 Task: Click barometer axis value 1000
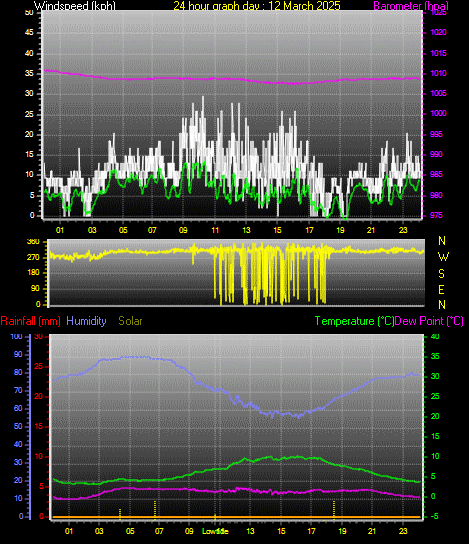pyautogui.click(x=438, y=113)
